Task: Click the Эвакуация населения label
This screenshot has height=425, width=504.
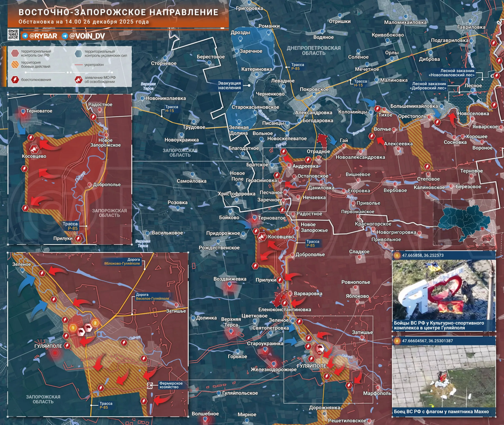Action: click(229, 85)
